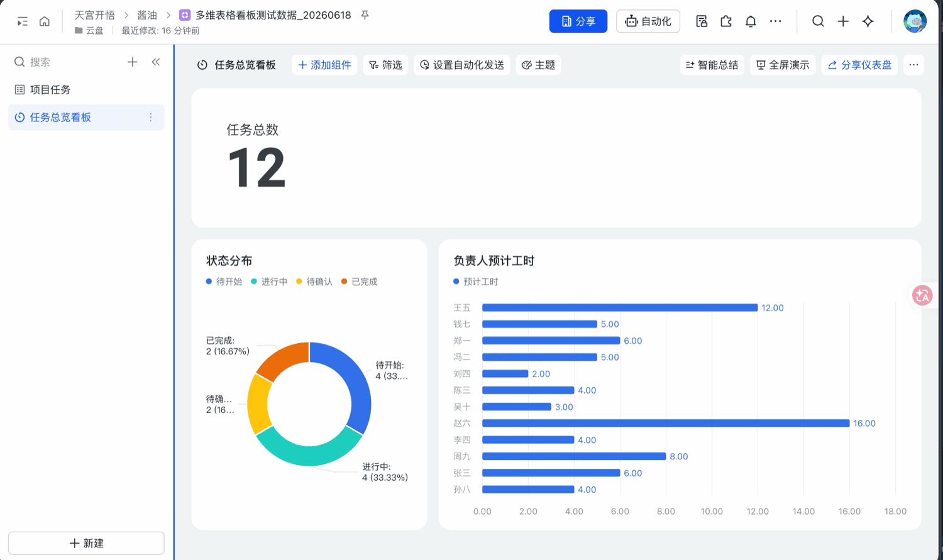
Task: Toggle 已完成 legend in 状态分布 chart
Action: pyautogui.click(x=360, y=282)
